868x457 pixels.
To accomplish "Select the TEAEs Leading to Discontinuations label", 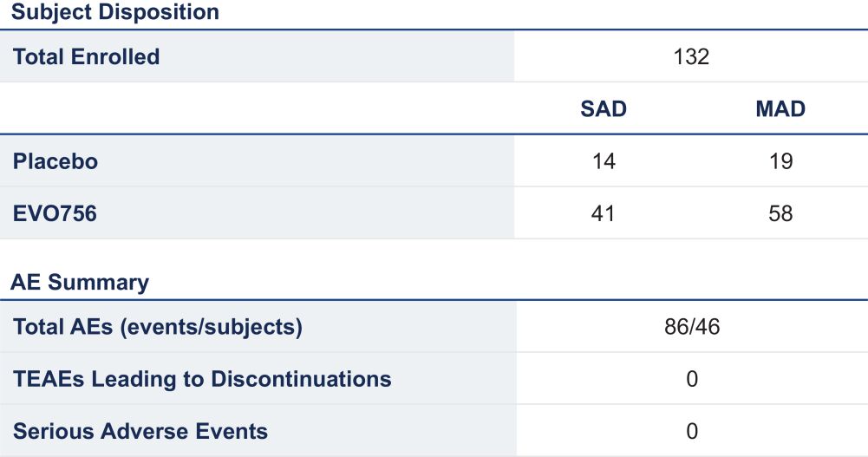I will pos(202,379).
